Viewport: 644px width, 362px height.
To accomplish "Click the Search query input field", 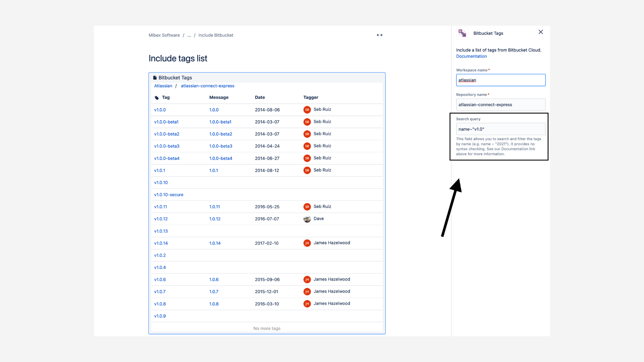I will (x=500, y=129).
